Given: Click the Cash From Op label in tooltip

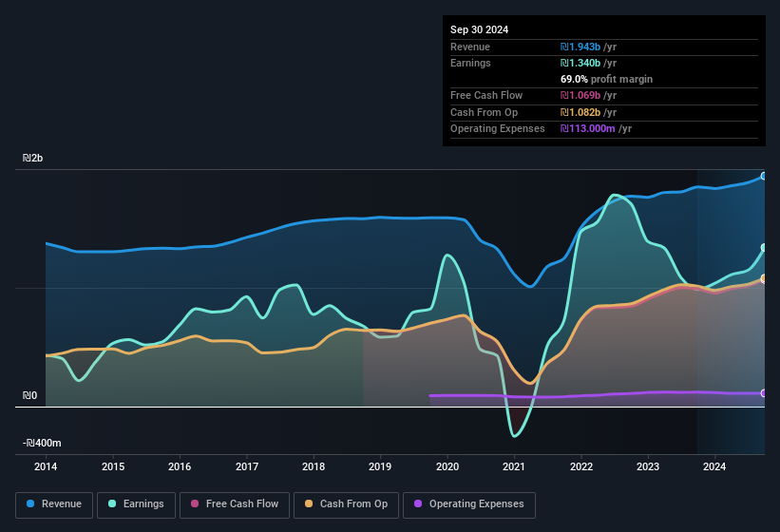Looking at the screenshot, I should tap(484, 112).
